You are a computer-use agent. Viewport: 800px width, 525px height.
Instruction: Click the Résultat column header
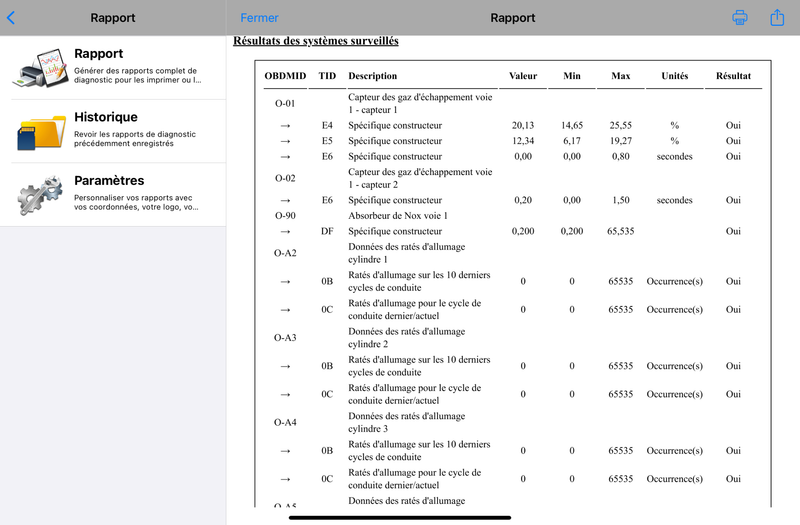point(733,76)
